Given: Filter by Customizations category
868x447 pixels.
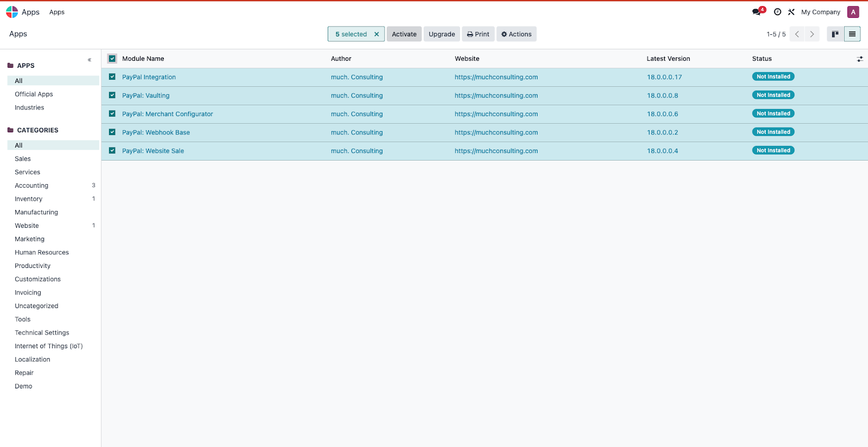Looking at the screenshot, I should click(x=53, y=279).
